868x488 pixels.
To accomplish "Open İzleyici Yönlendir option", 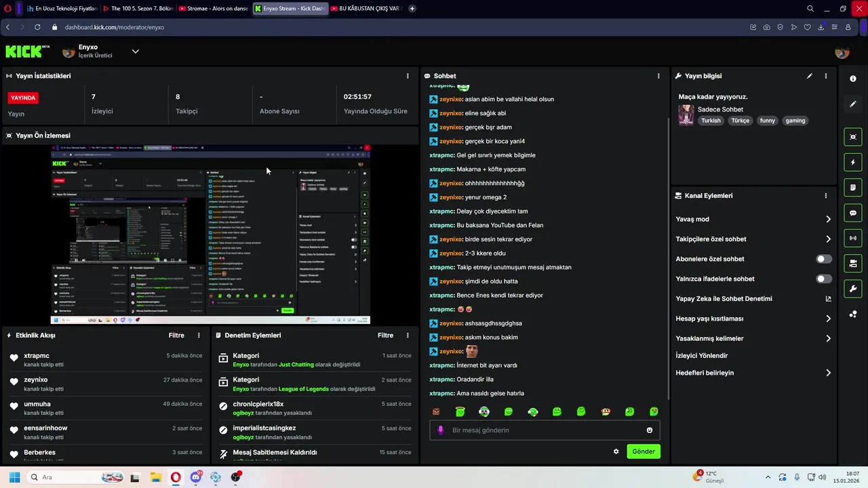I will coord(702,356).
